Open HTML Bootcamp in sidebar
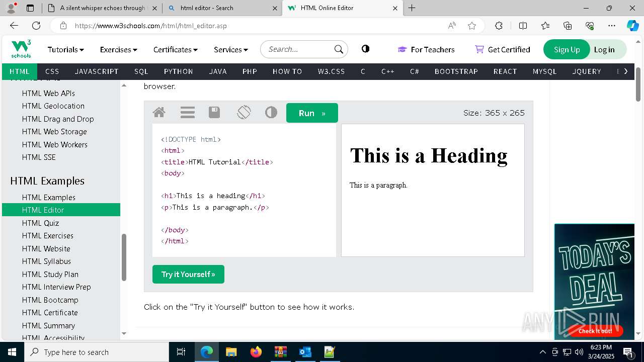This screenshot has width=644, height=362. click(x=50, y=300)
